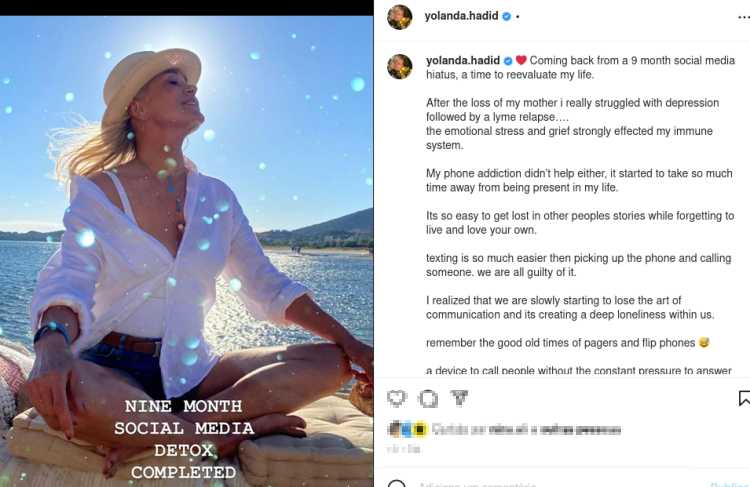Click the yolanda.hadid username in the caption
Image resolution: width=750 pixels, height=487 pixels.
pyautogui.click(x=463, y=60)
